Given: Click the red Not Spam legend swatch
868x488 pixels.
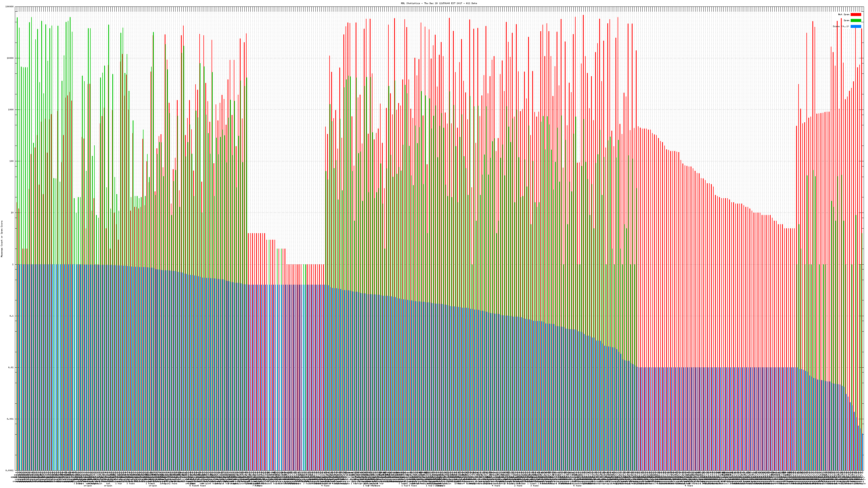Looking at the screenshot, I should [x=856, y=14].
